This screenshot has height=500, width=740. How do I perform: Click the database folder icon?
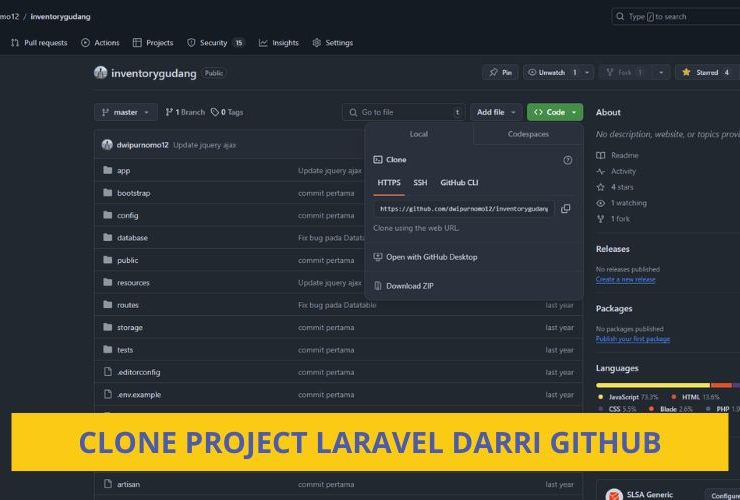pos(108,237)
